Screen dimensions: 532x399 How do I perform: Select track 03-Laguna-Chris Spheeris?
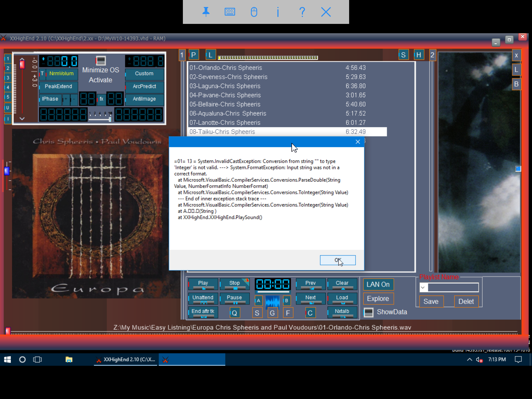click(287, 86)
